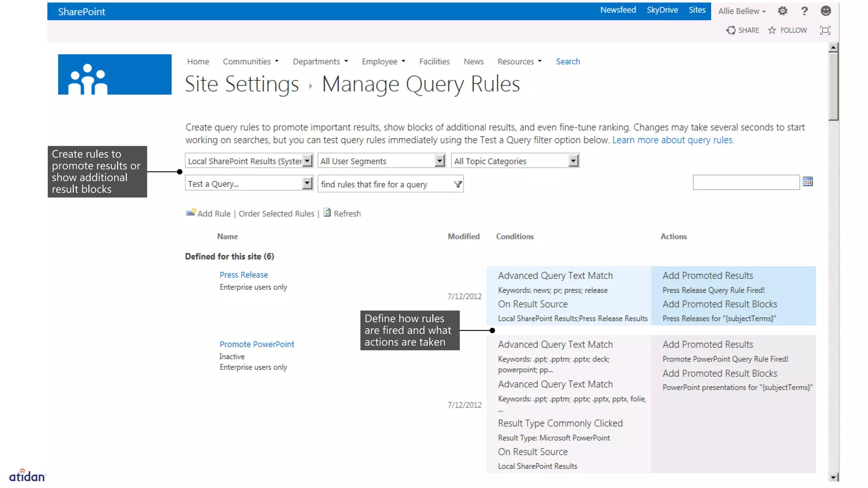Click the empty date input field
This screenshot has width=868, height=488.
[746, 182]
